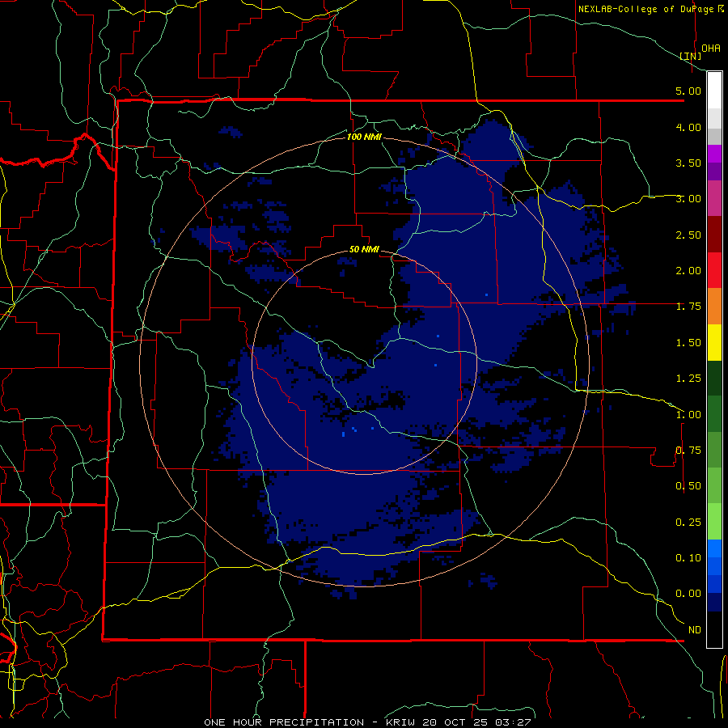Click the NEXLAB-College of DuPage label
Image resolution: width=728 pixels, height=728 pixels.
[x=645, y=9]
